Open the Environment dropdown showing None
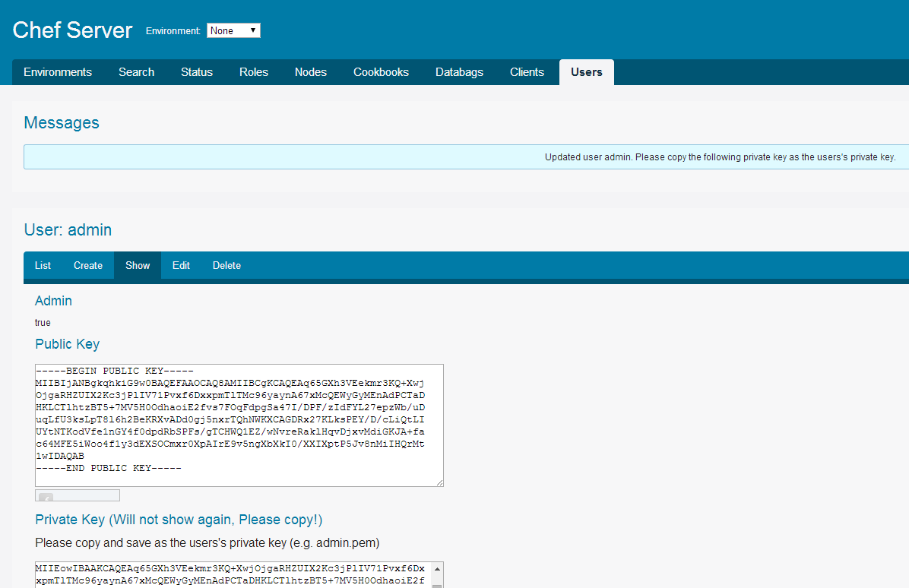Screen dimensions: 909x588 pyautogui.click(x=233, y=30)
